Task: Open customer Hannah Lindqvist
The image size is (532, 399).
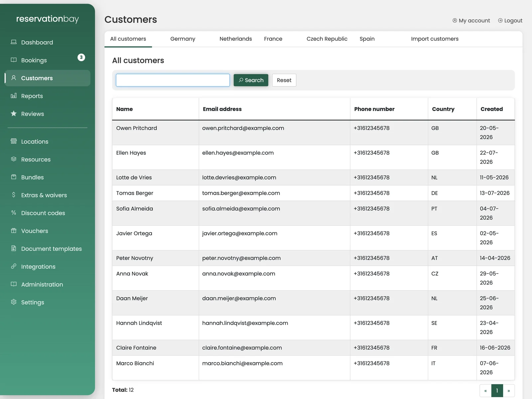Action: coord(139,323)
